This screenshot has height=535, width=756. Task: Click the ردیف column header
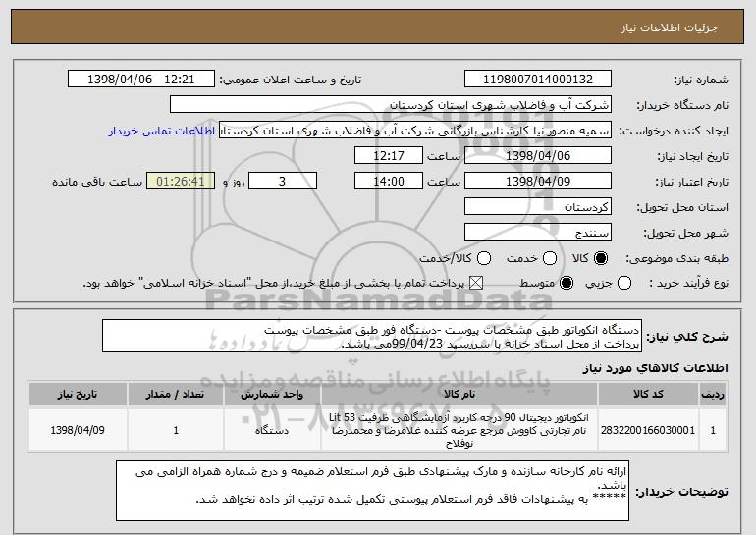tap(713, 395)
